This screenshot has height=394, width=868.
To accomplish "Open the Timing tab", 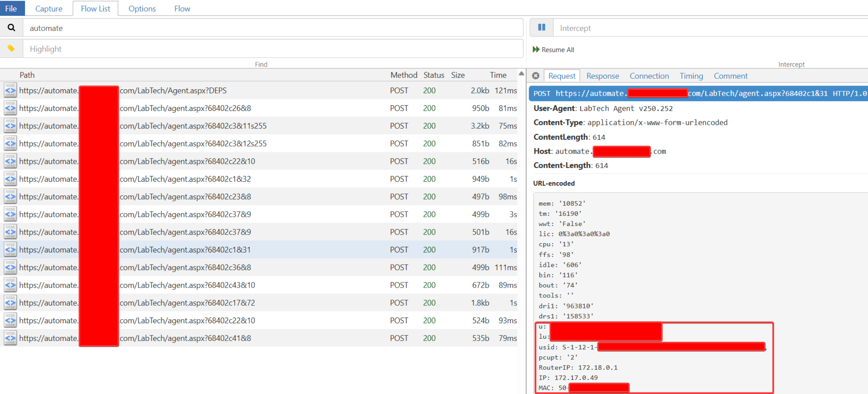I will pos(691,76).
